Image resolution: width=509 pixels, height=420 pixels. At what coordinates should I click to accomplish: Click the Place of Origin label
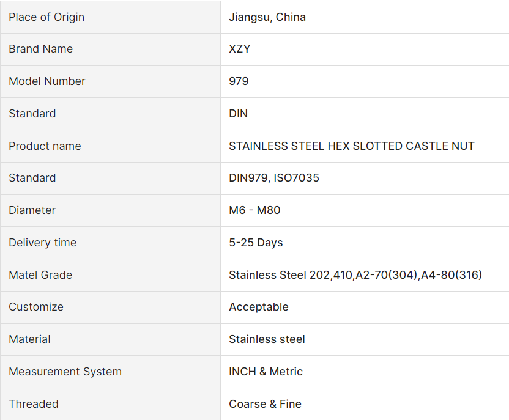point(46,17)
